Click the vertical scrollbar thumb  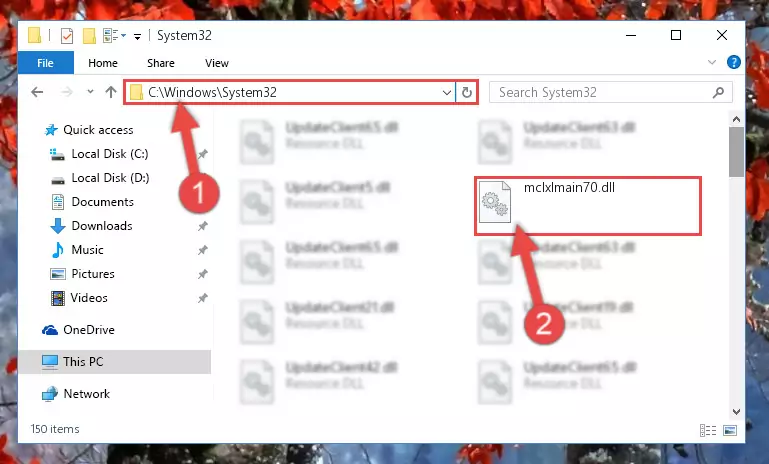click(736, 152)
